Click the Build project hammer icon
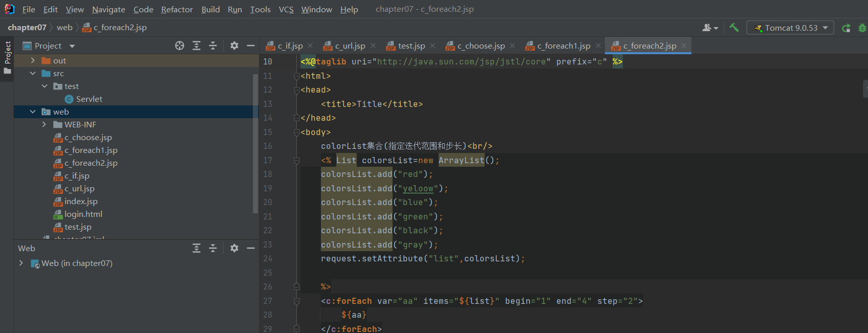 tap(734, 28)
